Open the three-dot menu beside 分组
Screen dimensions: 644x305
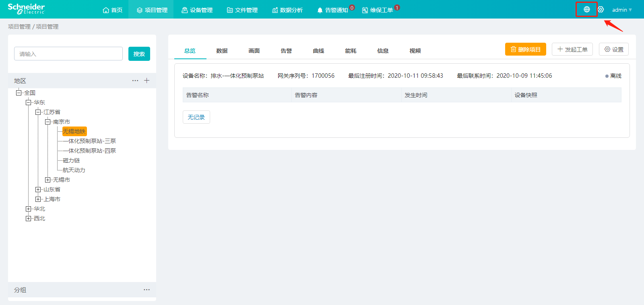[x=147, y=290]
